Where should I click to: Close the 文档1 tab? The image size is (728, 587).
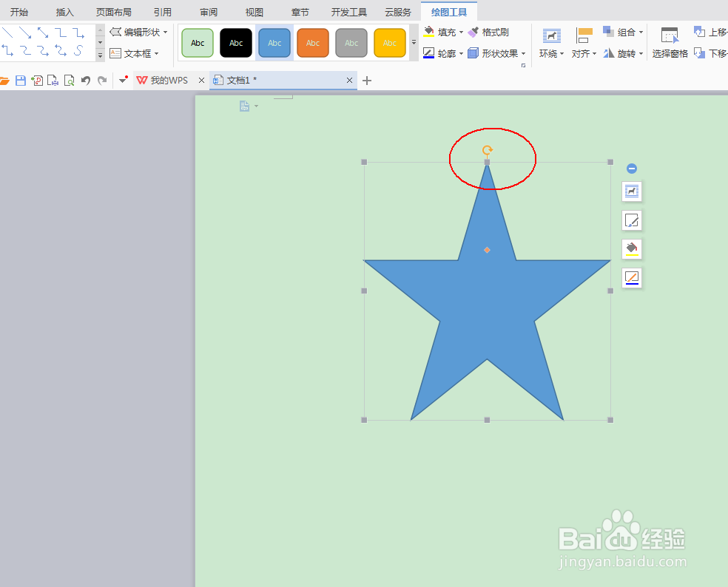(350, 81)
